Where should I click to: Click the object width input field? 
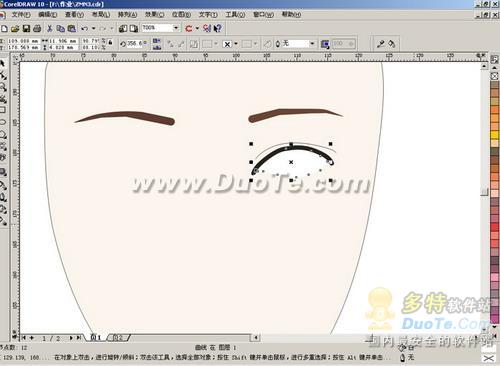pyautogui.click(x=63, y=41)
